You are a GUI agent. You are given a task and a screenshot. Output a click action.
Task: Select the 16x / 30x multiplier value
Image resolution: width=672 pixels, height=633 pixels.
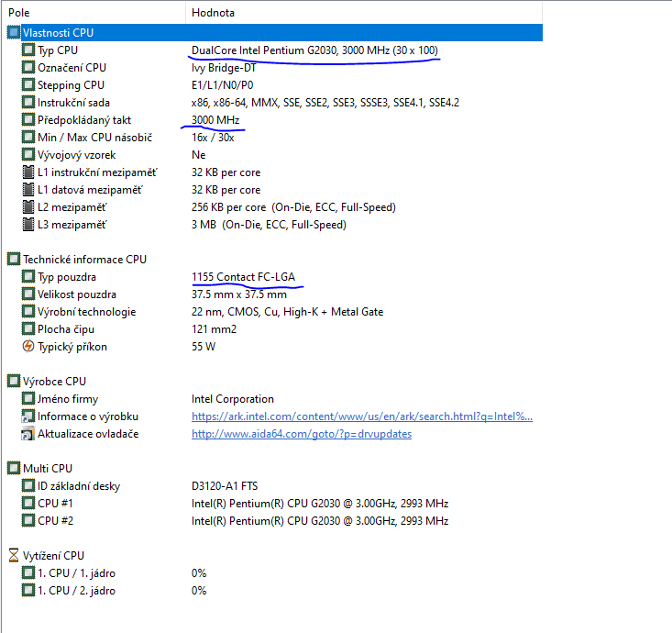[213, 138]
